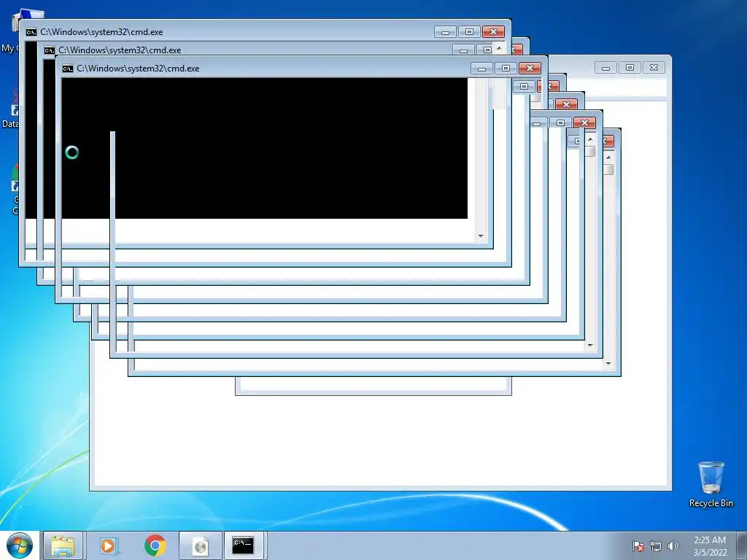Click grayed maximize button of large blank window
The image size is (747, 560).
[630, 68]
